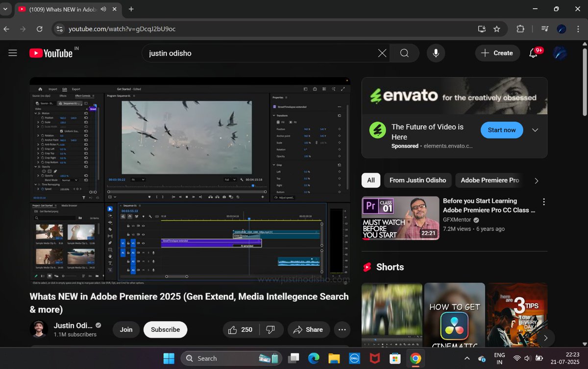Select the All filter chip
The image size is (588, 369).
tap(371, 180)
